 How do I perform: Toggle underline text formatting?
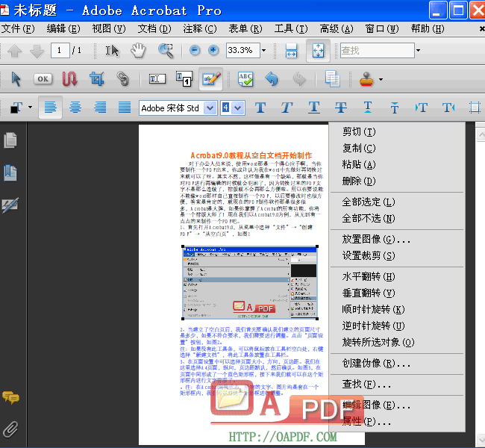point(314,108)
